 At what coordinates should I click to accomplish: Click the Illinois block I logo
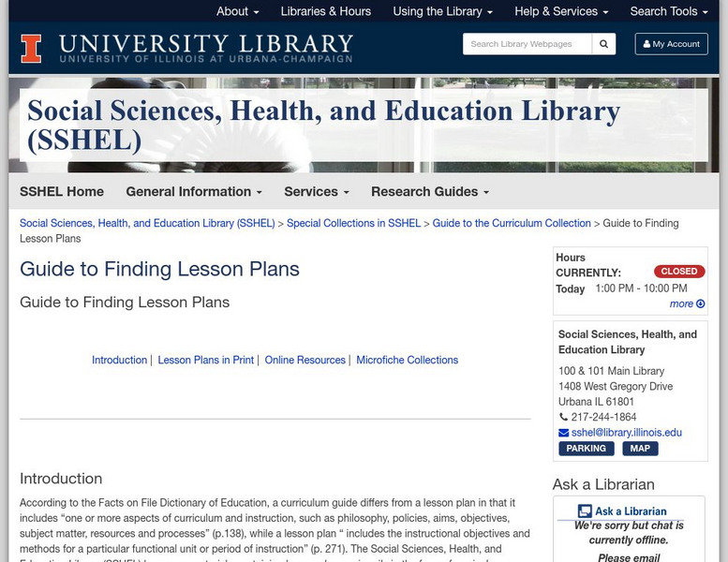point(31,48)
